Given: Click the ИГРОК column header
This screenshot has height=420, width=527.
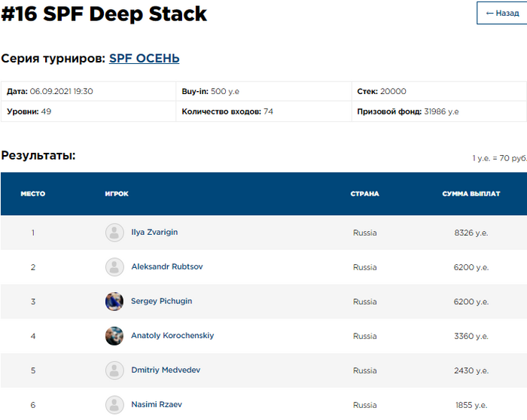Looking at the screenshot, I should [x=117, y=193].
